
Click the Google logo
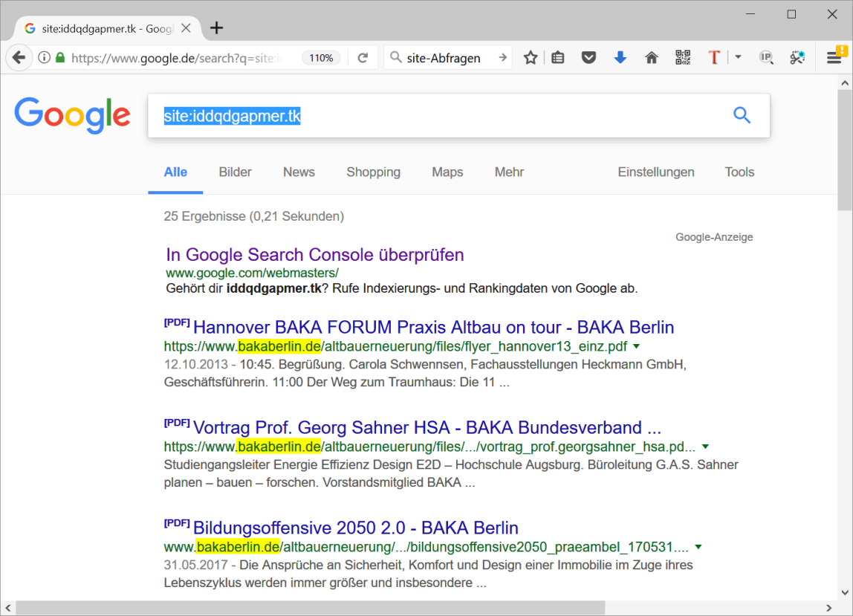click(x=72, y=115)
